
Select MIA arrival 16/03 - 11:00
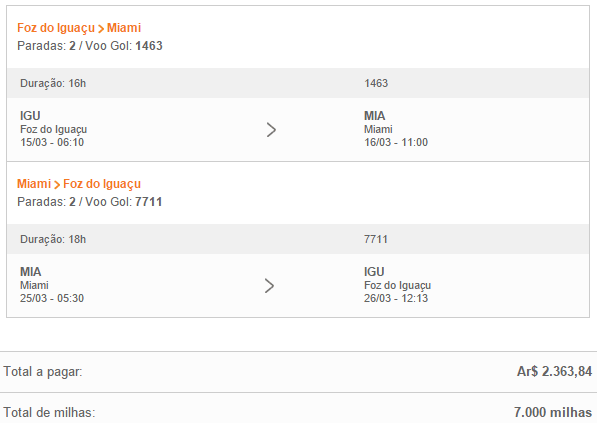coord(396,142)
